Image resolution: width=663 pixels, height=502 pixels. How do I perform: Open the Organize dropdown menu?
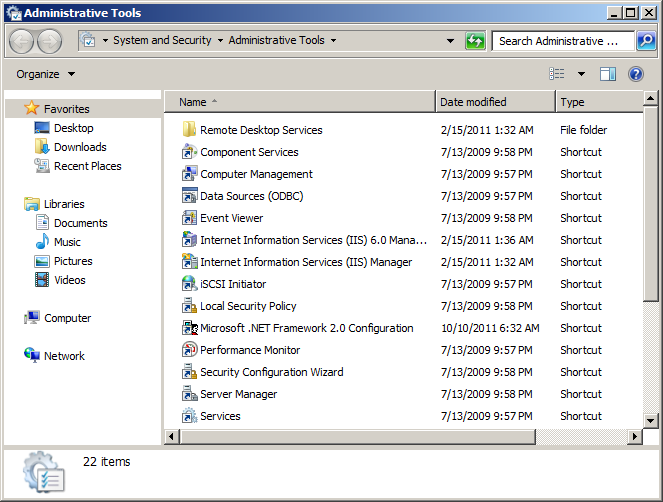tap(45, 74)
